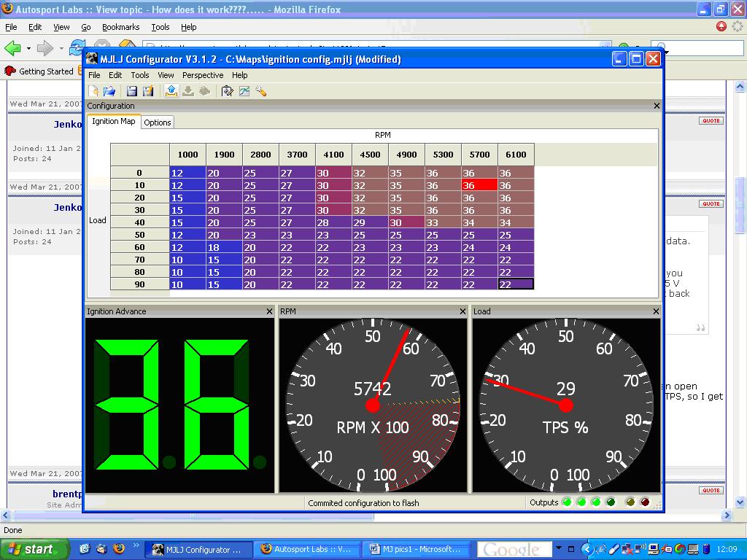Close the Ignition Advance panel
The height and width of the screenshot is (560, 747).
pos(269,311)
